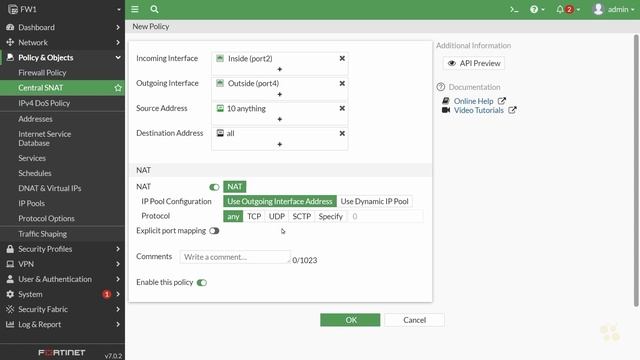Toggle the hamburger sidebar menu icon
The image size is (640, 360).
[135, 9]
